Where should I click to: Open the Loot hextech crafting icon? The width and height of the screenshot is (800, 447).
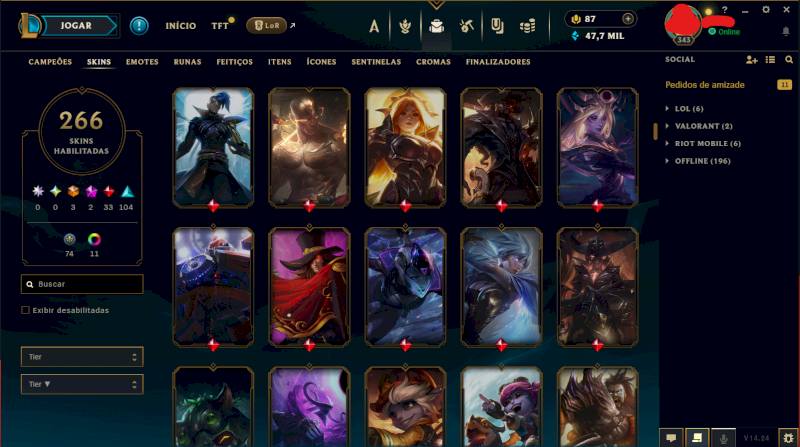coord(466,26)
